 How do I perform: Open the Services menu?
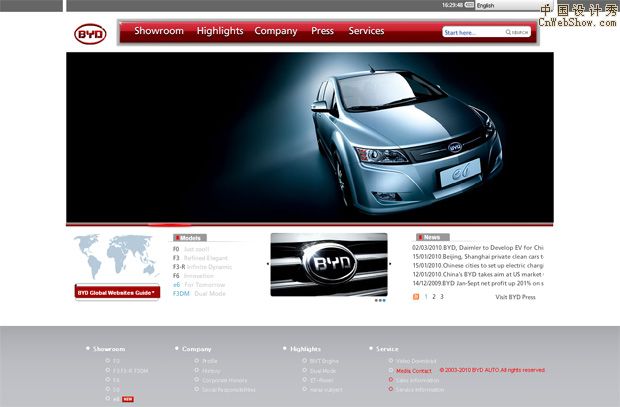point(366,31)
